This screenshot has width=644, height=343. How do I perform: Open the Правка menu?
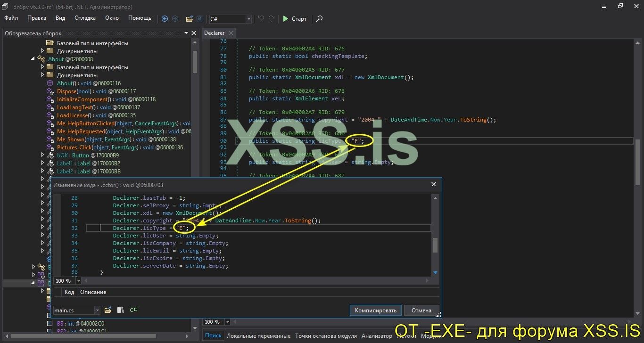tap(37, 18)
